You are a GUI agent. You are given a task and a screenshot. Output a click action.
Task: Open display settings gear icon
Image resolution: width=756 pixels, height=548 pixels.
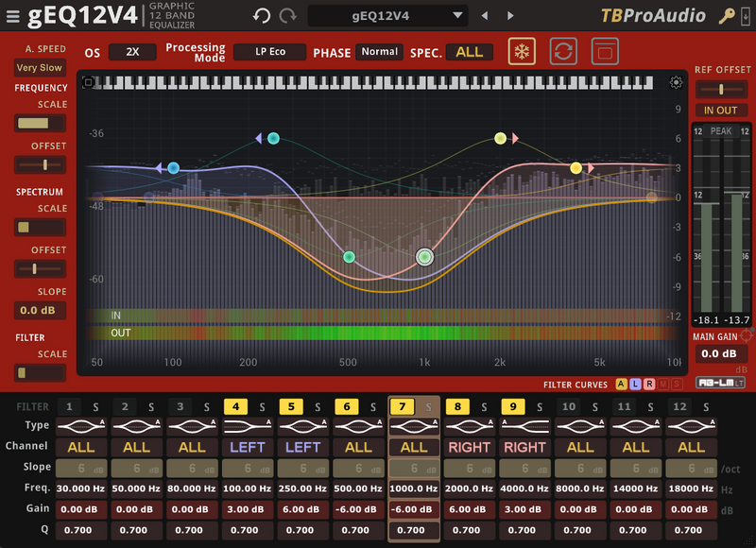click(676, 83)
